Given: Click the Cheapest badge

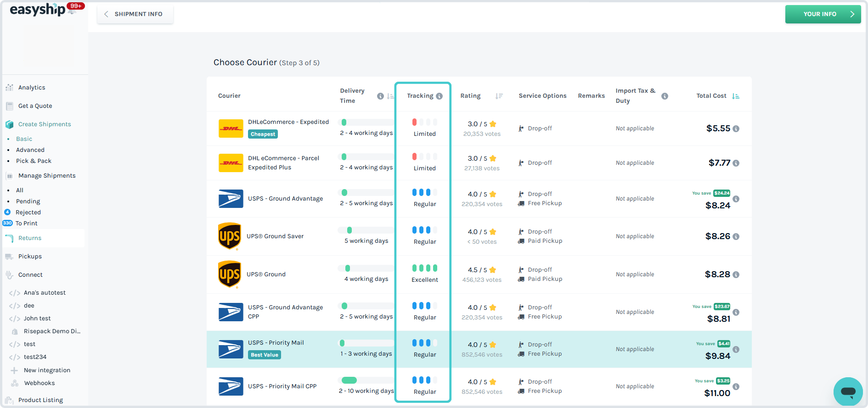Looking at the screenshot, I should click(263, 134).
